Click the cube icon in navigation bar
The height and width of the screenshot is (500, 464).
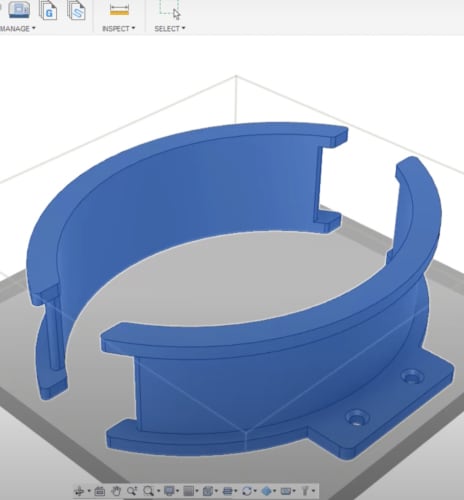click(x=208, y=491)
